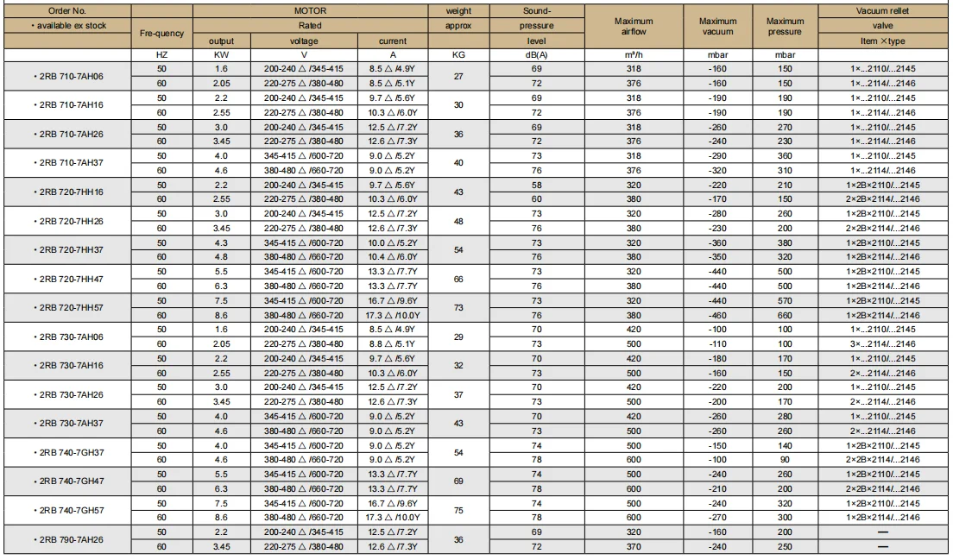Click the 2RB 720-7HH57 model label
Viewport: 953px width, 560px height.
68,308
